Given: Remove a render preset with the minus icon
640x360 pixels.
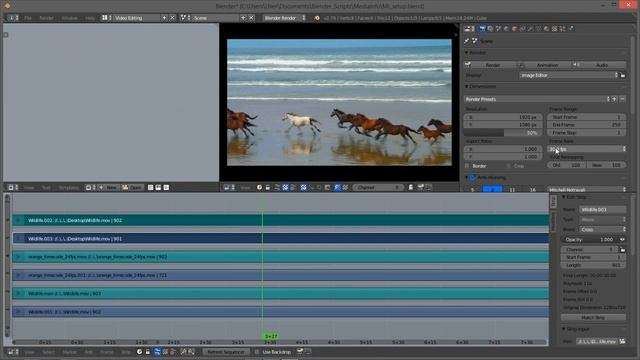Looking at the screenshot, I should (x=622, y=99).
